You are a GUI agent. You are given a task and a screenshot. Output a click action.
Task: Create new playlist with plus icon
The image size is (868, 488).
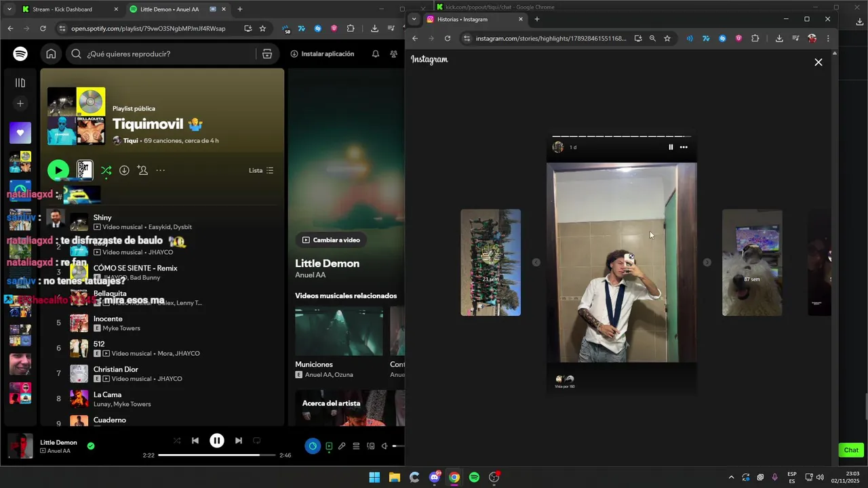coord(20,104)
